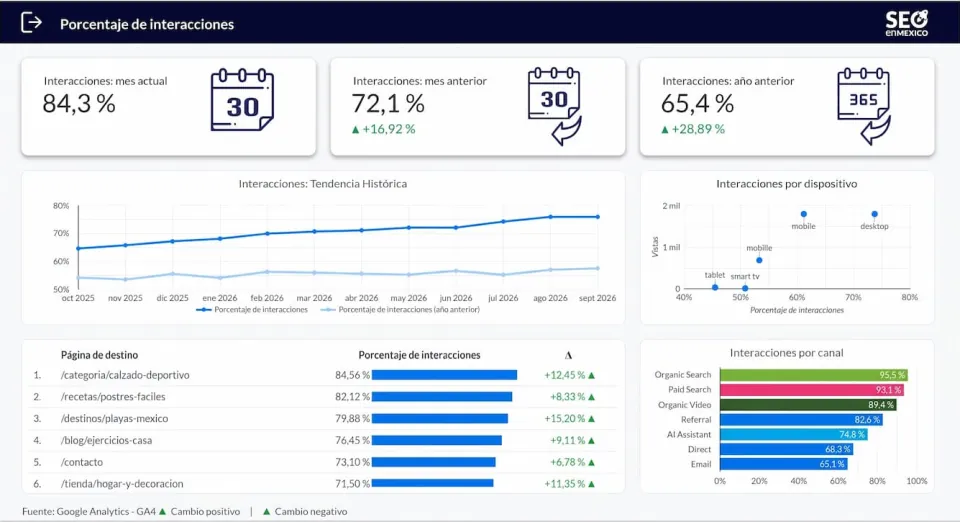Screen dimensions: 960x522
Task: Click the oct 2025 point on upper line
Action: [78, 248]
